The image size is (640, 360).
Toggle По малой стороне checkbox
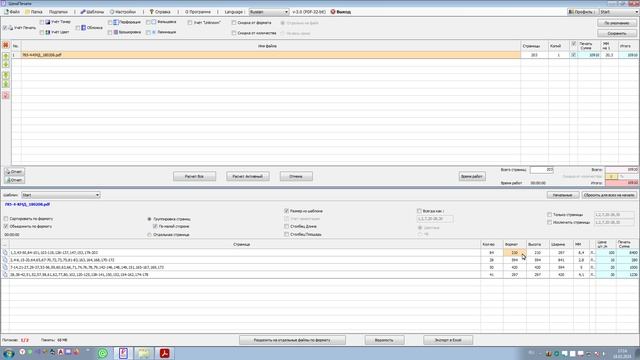tap(155, 226)
